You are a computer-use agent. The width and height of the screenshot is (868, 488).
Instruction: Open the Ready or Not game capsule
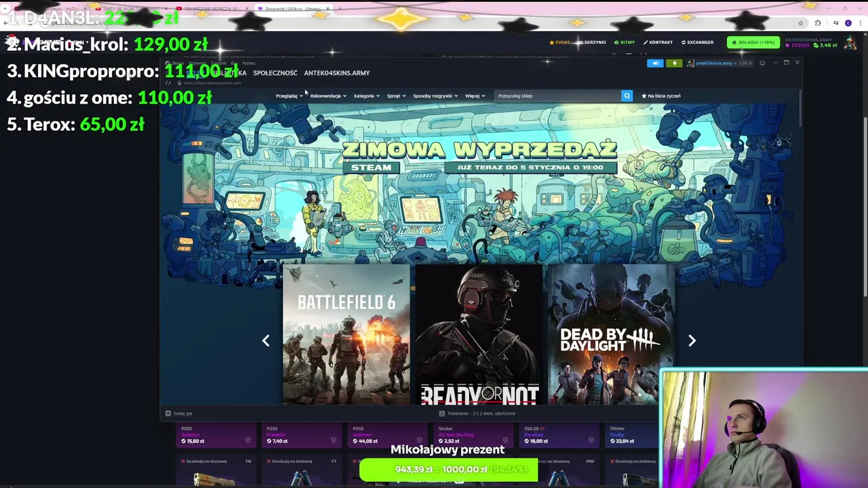point(479,334)
